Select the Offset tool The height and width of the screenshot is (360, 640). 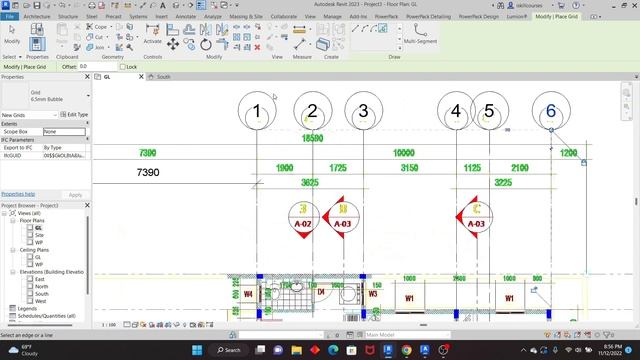coord(189,29)
